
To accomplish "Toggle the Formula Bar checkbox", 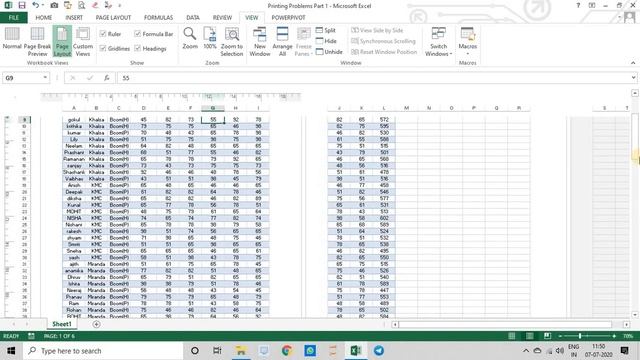I will pyautogui.click(x=138, y=34).
